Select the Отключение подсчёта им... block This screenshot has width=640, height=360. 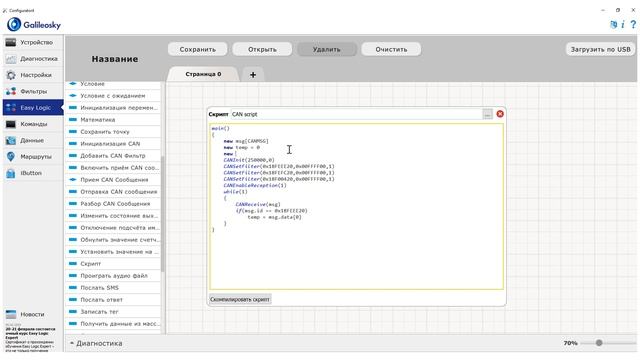click(113, 228)
